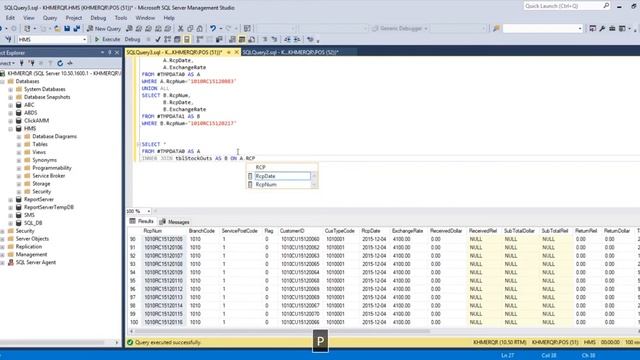Viewport: 640px width, 360px height.
Task: Click the Database Engine Query icon next to New Query
Action: (129, 29)
